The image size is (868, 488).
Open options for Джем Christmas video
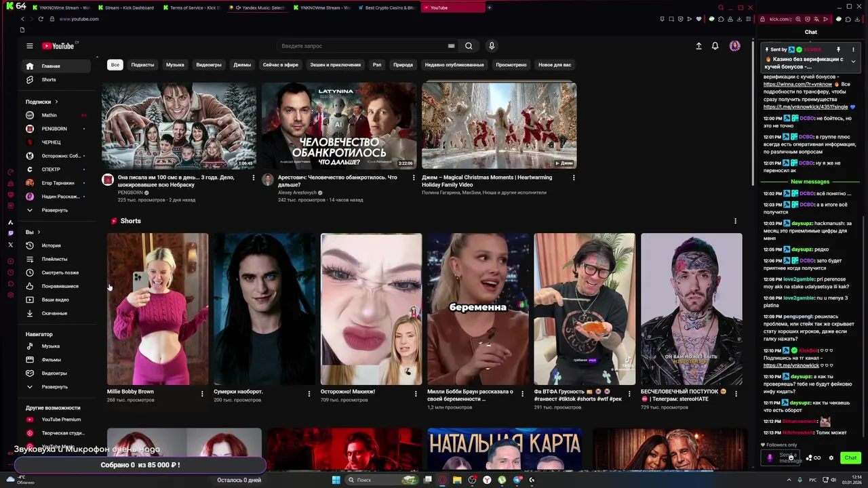[x=574, y=178]
